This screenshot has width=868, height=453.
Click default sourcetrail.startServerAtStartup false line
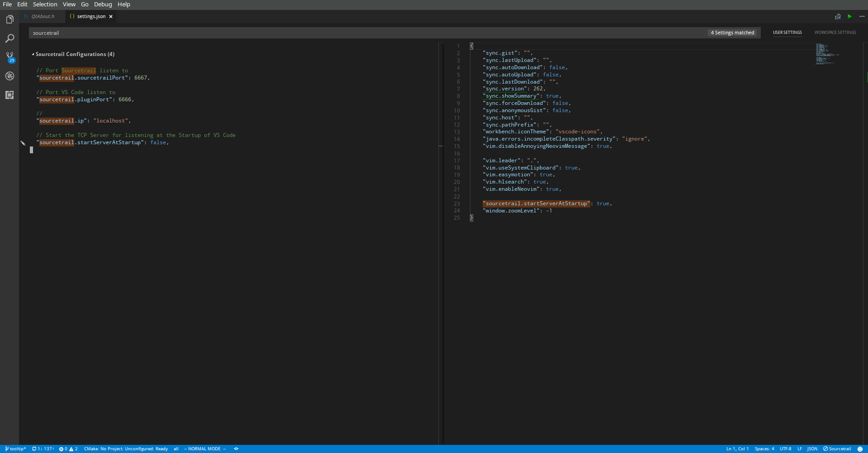click(x=103, y=142)
